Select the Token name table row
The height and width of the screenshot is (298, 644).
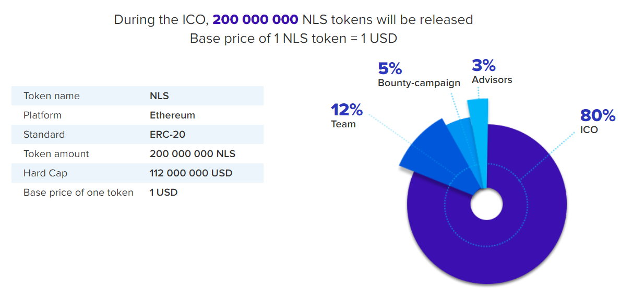(x=137, y=96)
